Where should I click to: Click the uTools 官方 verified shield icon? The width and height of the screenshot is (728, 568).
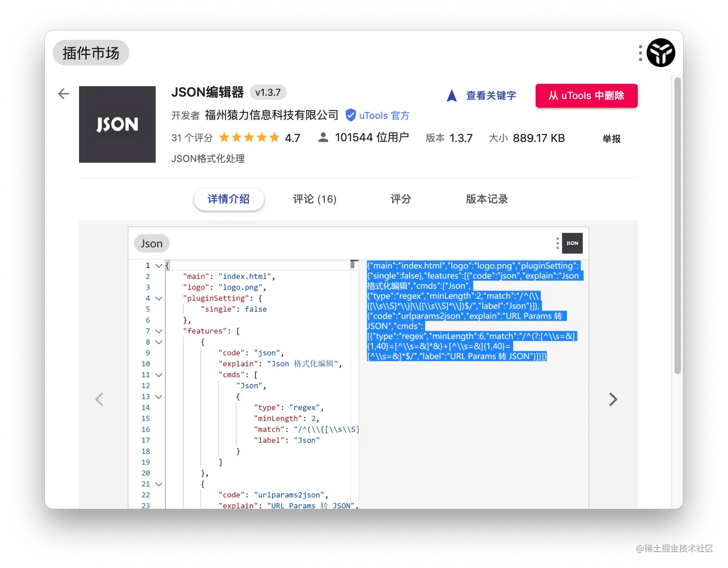tap(351, 115)
